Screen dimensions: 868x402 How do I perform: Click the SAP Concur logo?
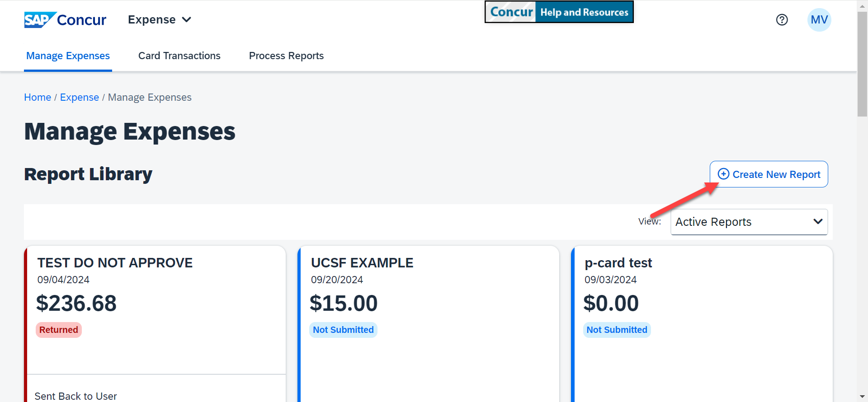(x=65, y=20)
